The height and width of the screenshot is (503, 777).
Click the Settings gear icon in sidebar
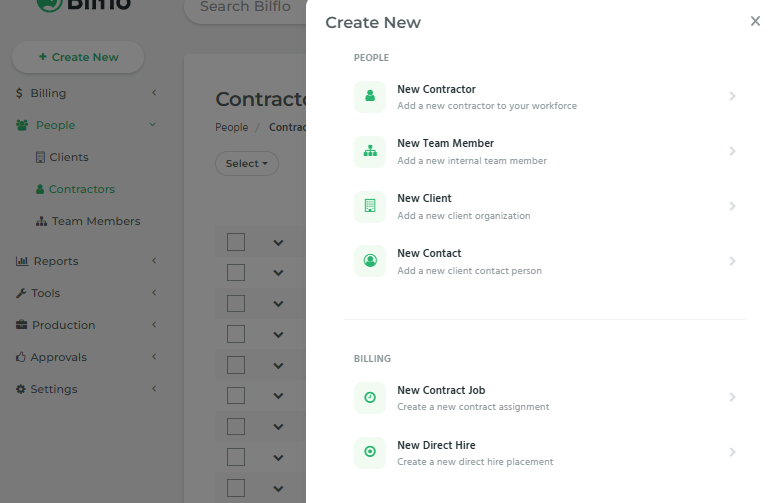(20, 390)
